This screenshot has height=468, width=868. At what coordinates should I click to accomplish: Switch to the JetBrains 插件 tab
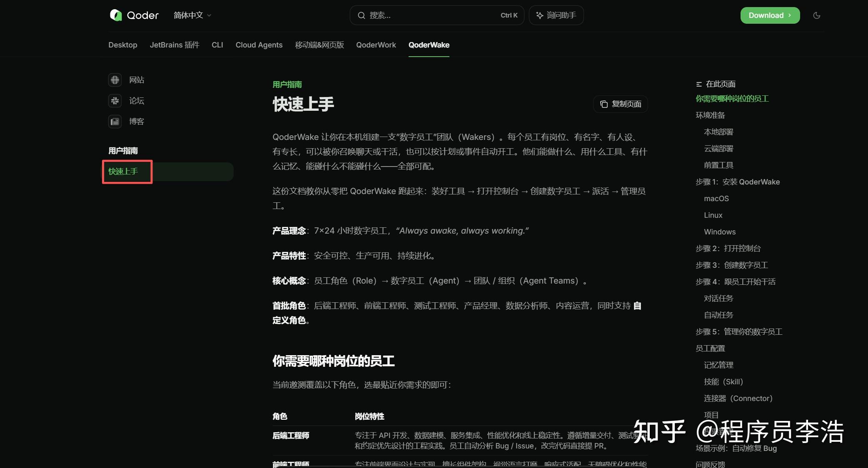[175, 45]
